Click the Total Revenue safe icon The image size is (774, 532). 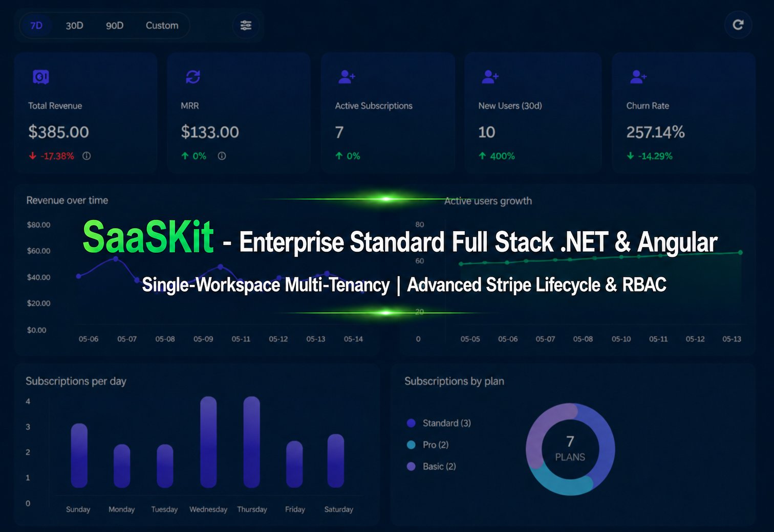pos(41,77)
